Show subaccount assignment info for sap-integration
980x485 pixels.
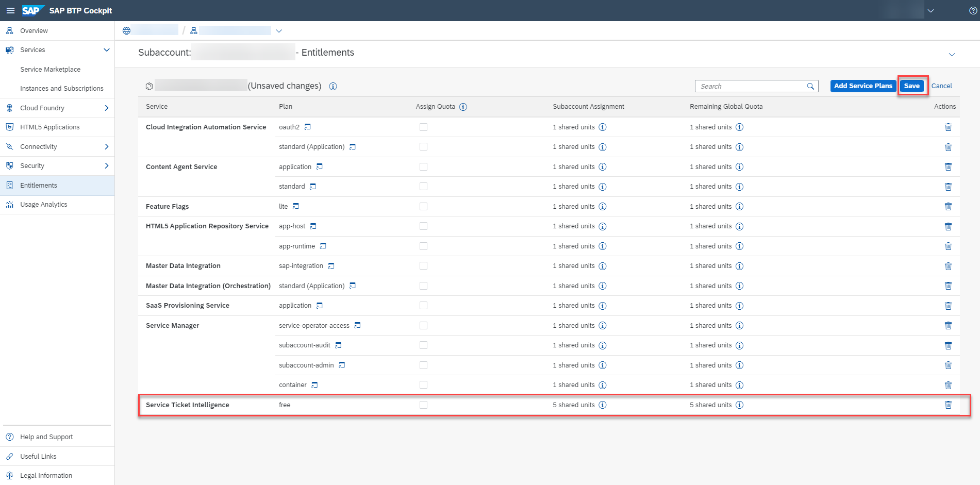[x=602, y=266]
